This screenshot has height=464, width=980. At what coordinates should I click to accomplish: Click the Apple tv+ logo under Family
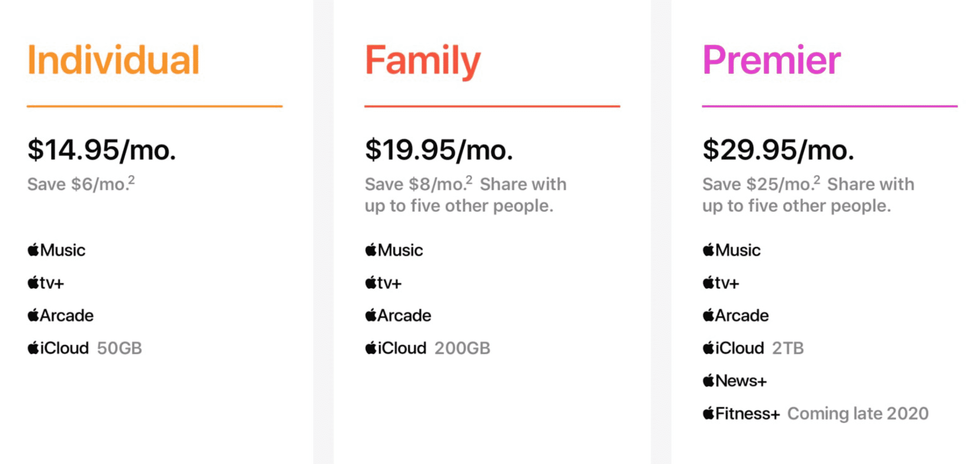coord(383,283)
